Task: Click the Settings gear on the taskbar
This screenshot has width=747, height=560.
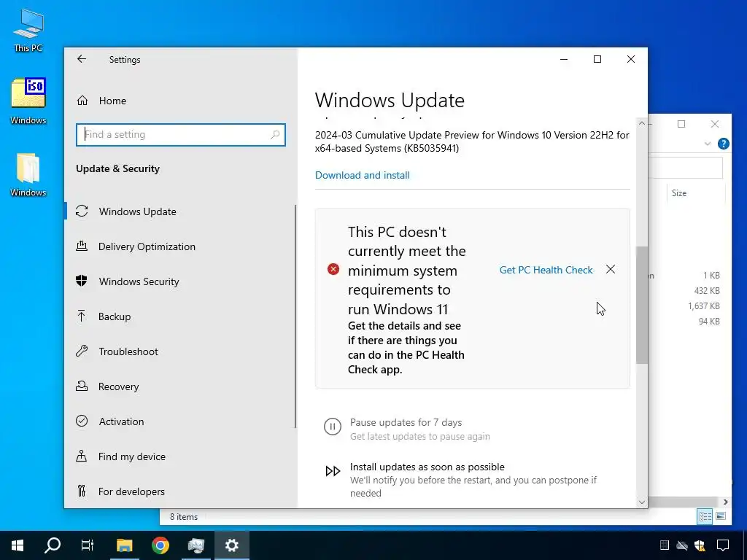Action: pos(231,545)
